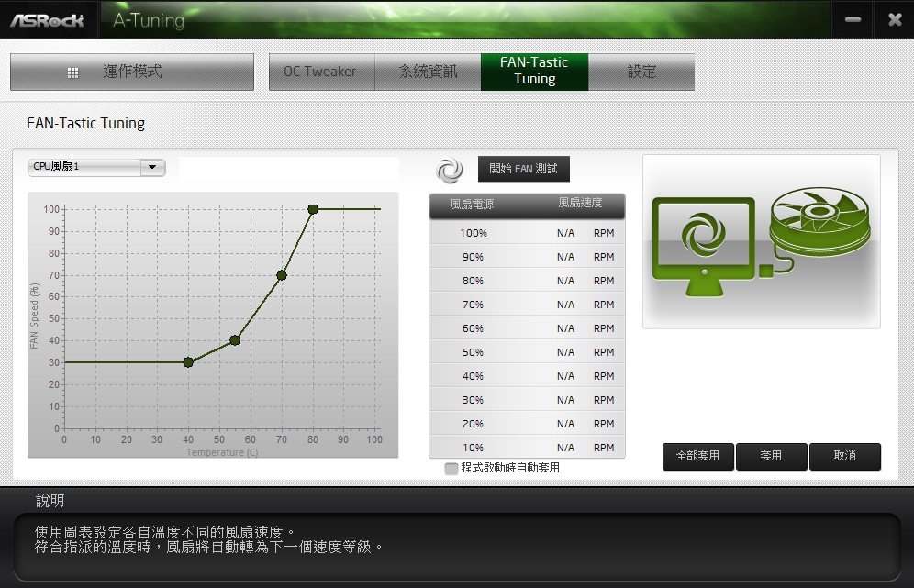This screenshot has height=588, width=914.
Task: Click the FAN Speed (%) axis label
Action: [34, 316]
